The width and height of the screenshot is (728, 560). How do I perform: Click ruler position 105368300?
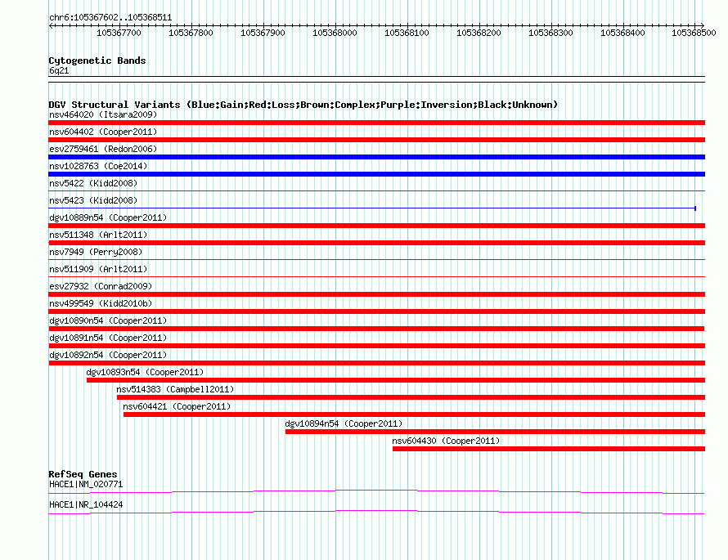(x=550, y=33)
